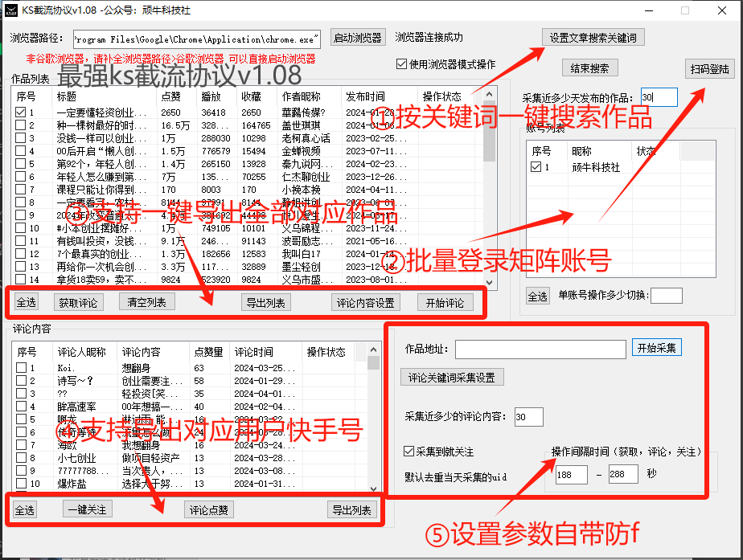Click the 作品地址 input field

coord(540,349)
